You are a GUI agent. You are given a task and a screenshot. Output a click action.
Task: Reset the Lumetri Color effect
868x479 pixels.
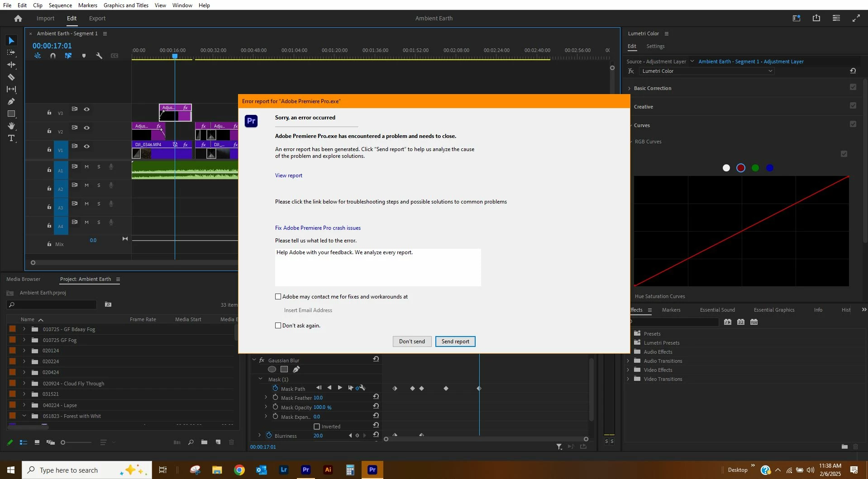(853, 71)
